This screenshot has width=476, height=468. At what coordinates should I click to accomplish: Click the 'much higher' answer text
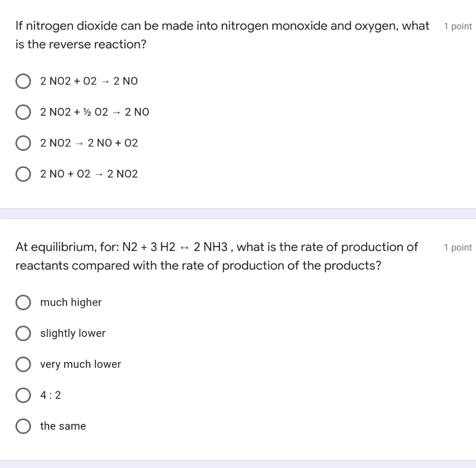(x=71, y=303)
